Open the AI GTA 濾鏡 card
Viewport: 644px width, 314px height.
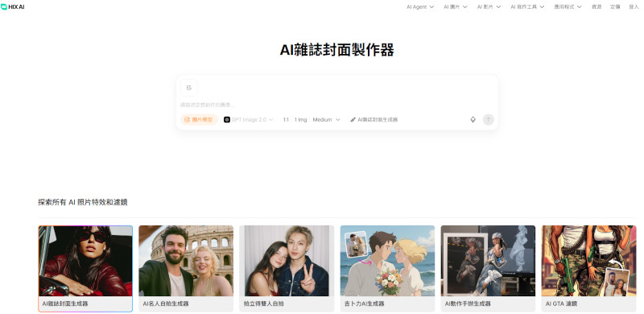click(x=588, y=268)
